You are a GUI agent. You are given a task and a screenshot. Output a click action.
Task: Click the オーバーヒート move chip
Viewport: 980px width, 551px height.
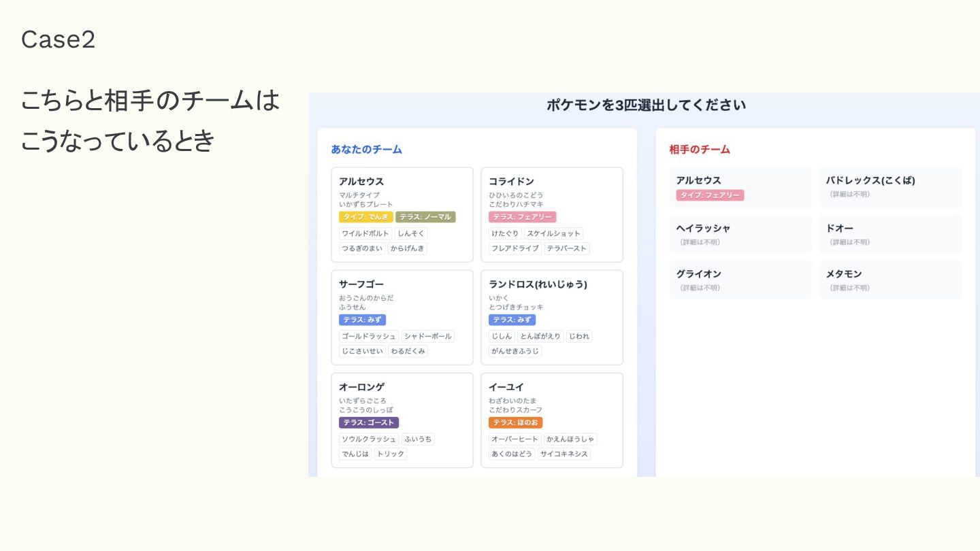click(x=515, y=439)
